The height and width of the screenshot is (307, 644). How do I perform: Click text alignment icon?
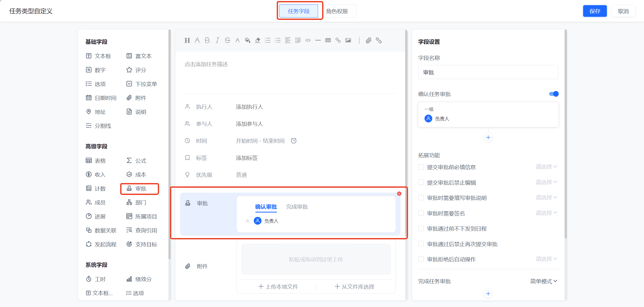tap(288, 40)
